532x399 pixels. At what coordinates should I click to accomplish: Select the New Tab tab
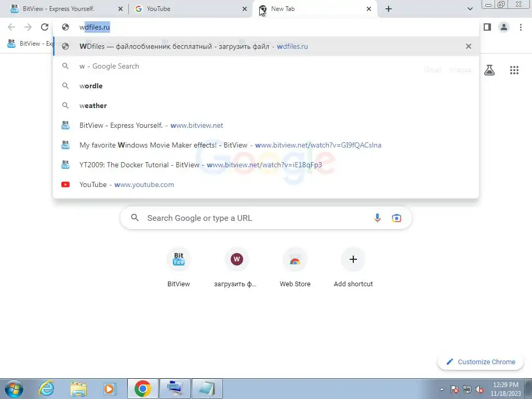[314, 9]
